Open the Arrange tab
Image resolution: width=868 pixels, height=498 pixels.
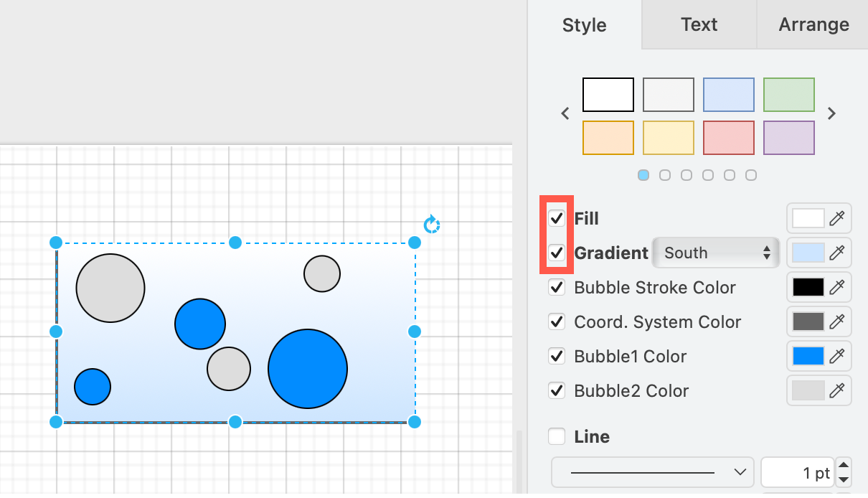point(813,24)
